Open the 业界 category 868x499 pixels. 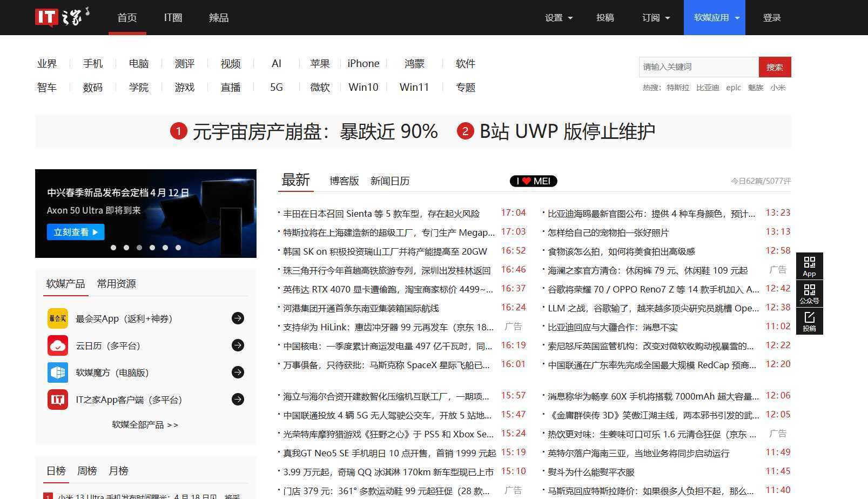tap(47, 64)
